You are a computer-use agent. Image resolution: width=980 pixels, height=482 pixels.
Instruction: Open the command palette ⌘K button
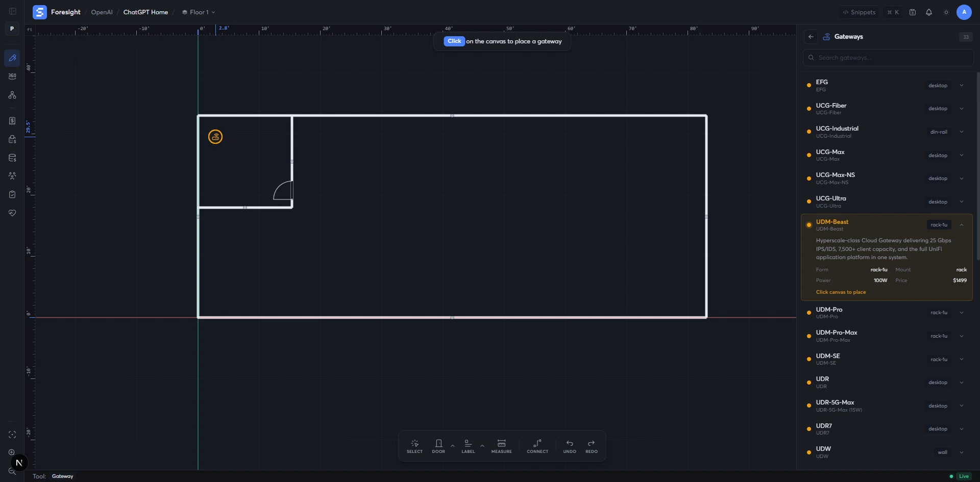(893, 12)
